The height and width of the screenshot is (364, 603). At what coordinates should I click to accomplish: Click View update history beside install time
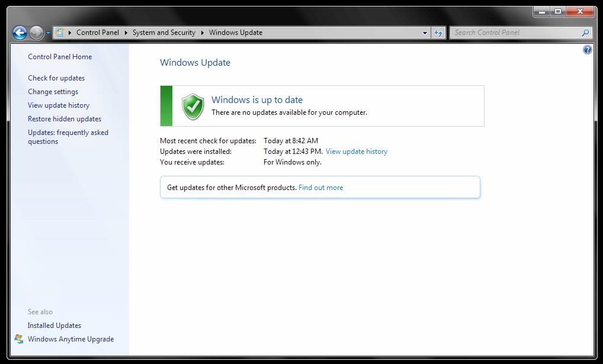tap(356, 152)
